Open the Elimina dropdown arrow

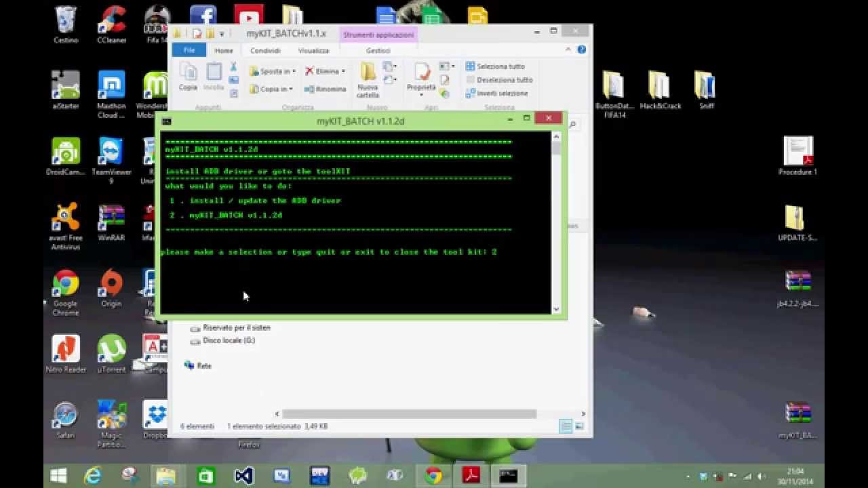pyautogui.click(x=343, y=71)
